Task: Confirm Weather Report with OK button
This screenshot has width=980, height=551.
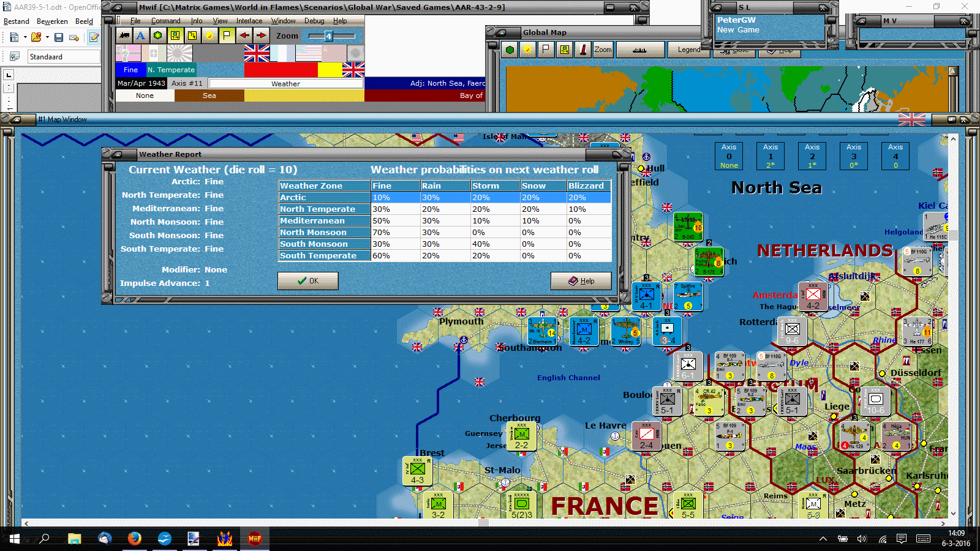Action: 307,281
